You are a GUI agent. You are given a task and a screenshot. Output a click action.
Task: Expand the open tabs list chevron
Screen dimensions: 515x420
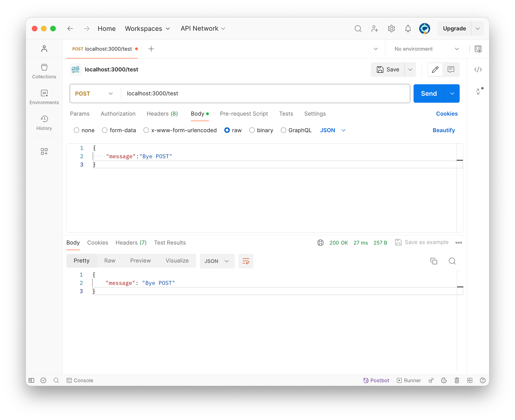click(376, 49)
